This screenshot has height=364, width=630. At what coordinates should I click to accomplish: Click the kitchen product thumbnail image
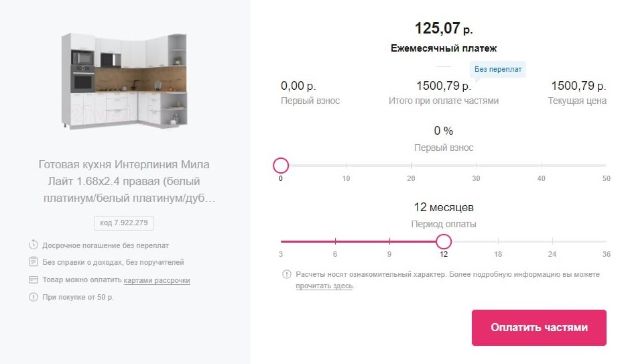point(124,82)
